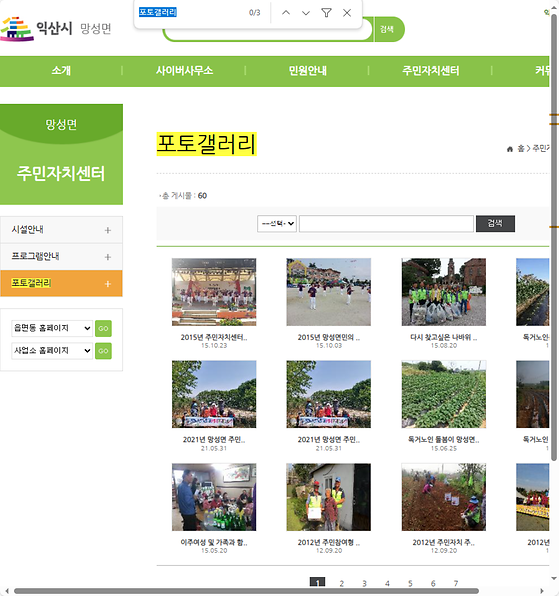Screen dimensions: 559x596
Task: Open the 2015년 망성면민의 photo thumbnail
Action: coord(328,292)
